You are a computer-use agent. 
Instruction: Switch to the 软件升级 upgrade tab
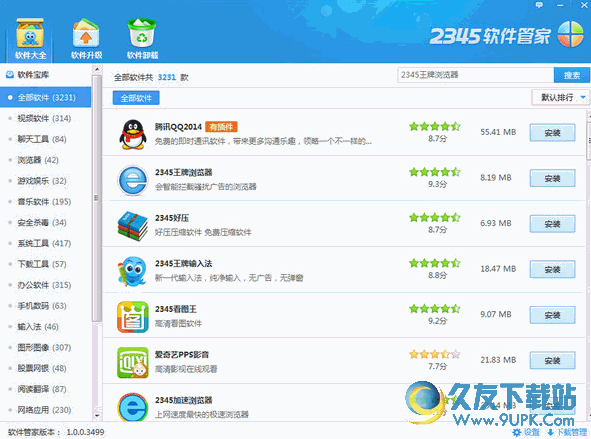click(86, 39)
